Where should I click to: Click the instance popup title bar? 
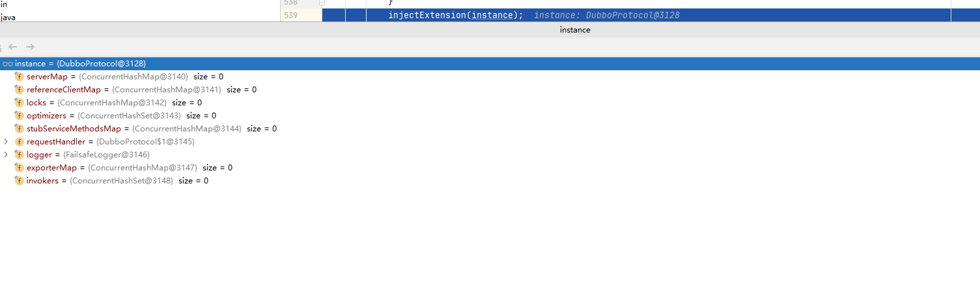[490, 30]
